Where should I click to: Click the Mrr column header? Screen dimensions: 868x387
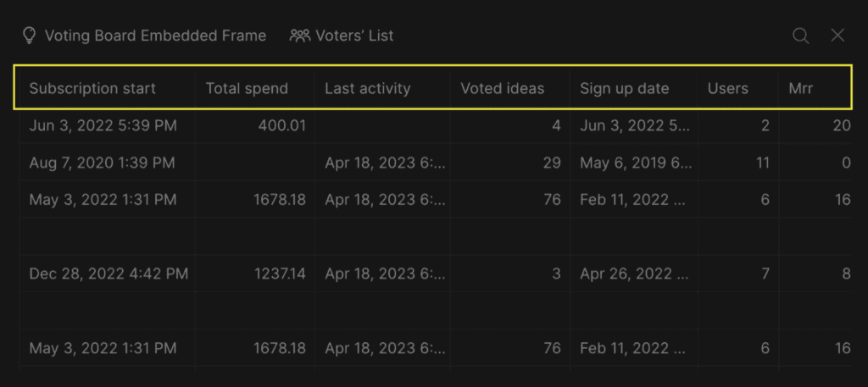(x=801, y=88)
